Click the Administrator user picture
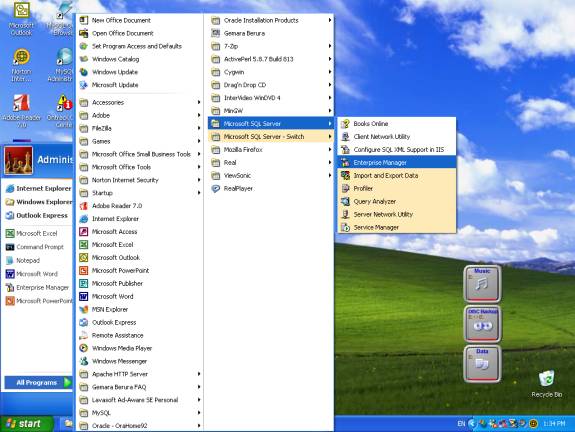This screenshot has width=575, height=432. tap(18, 160)
